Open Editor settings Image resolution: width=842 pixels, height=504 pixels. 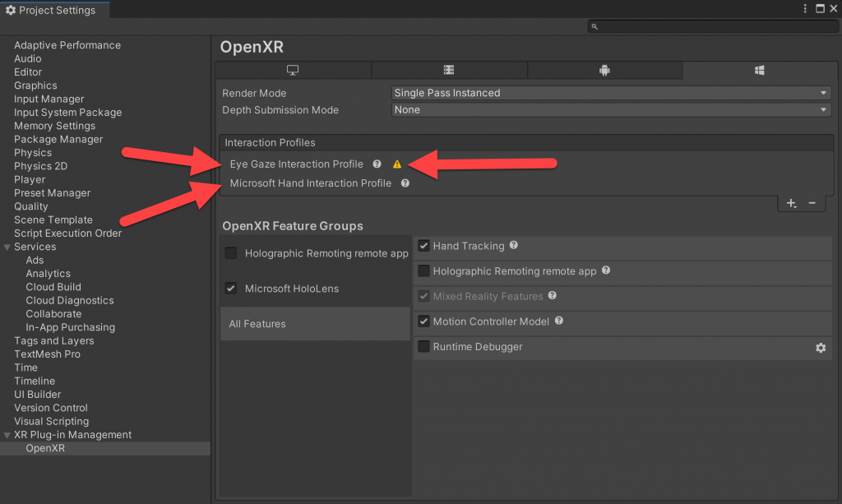coord(28,72)
